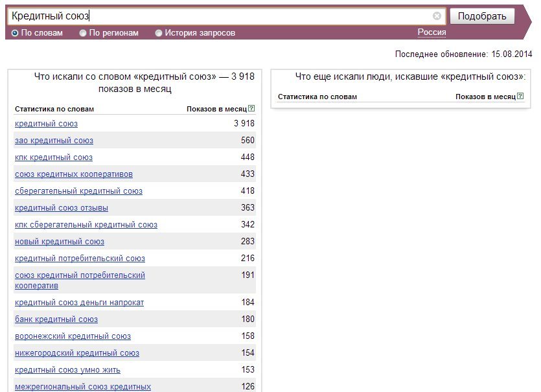The height and width of the screenshot is (392, 541).
Task: Click the 3 918 count in the first row
Action: point(244,124)
